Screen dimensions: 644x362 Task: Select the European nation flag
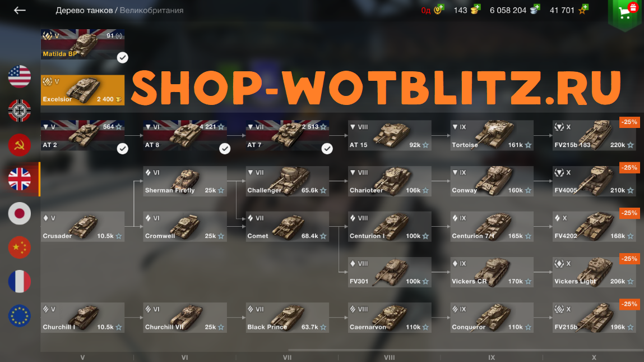19,315
